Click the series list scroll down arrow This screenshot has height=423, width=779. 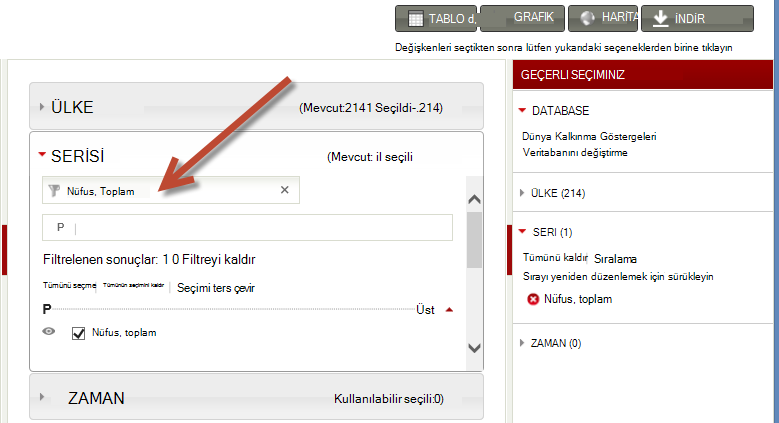(474, 348)
